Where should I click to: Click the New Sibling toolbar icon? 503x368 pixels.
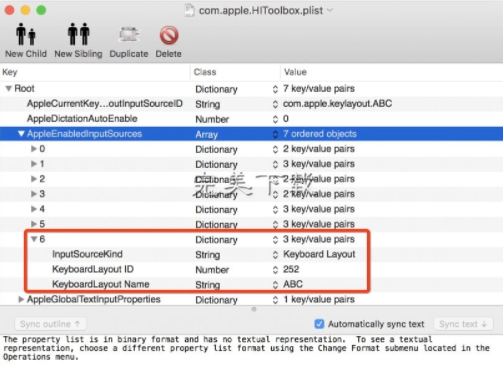click(x=78, y=34)
